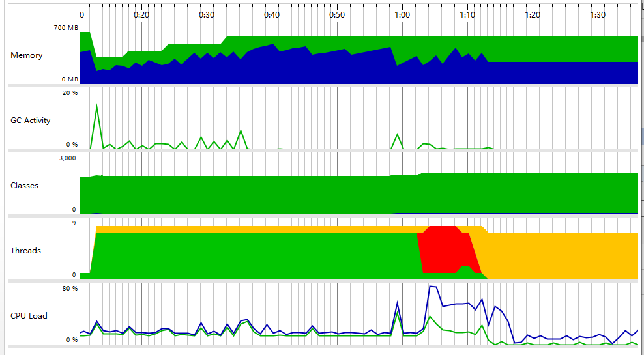Click the 0:50 mark on the time axis
The width and height of the screenshot is (644, 355).
(x=337, y=15)
